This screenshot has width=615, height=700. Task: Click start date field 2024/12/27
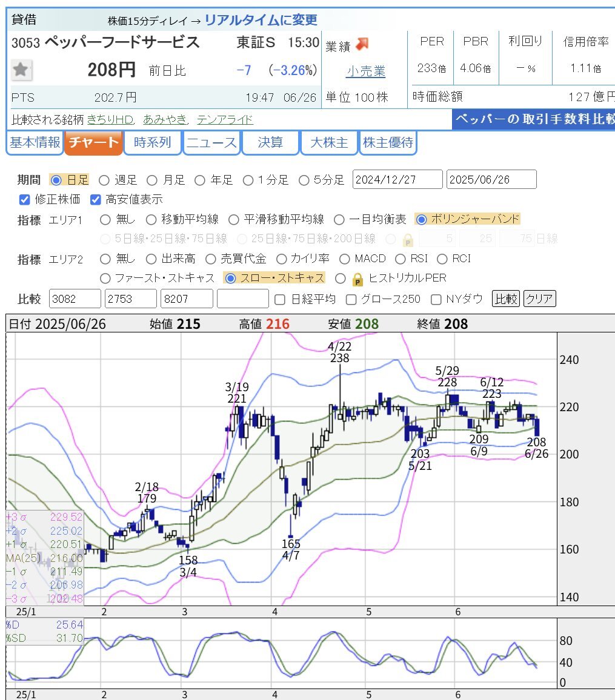[397, 179]
